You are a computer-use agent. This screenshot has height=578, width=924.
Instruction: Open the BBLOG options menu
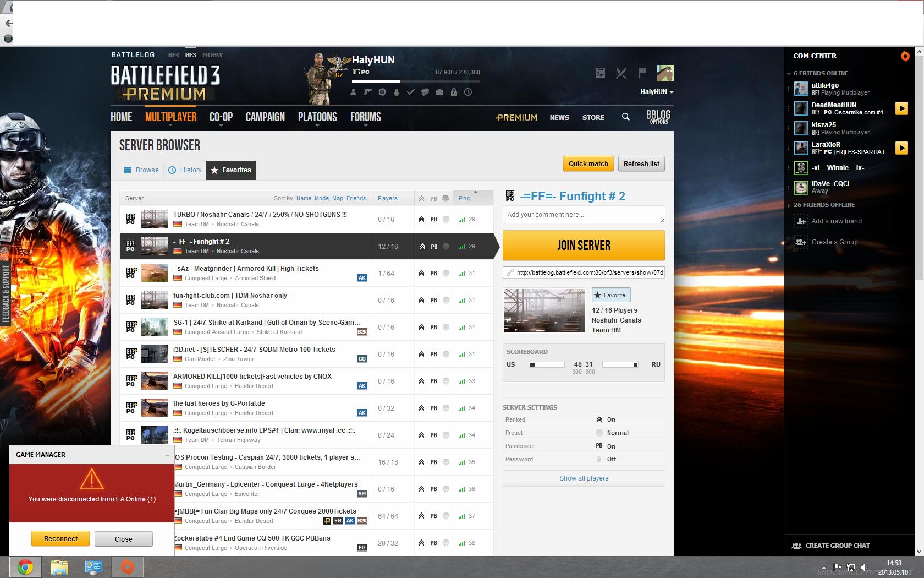coord(658,117)
